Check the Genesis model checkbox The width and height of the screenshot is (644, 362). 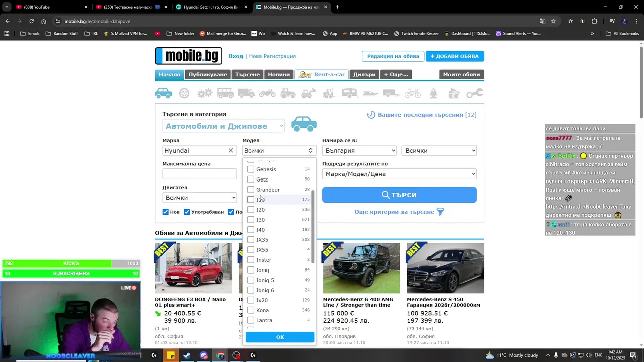[251, 169]
